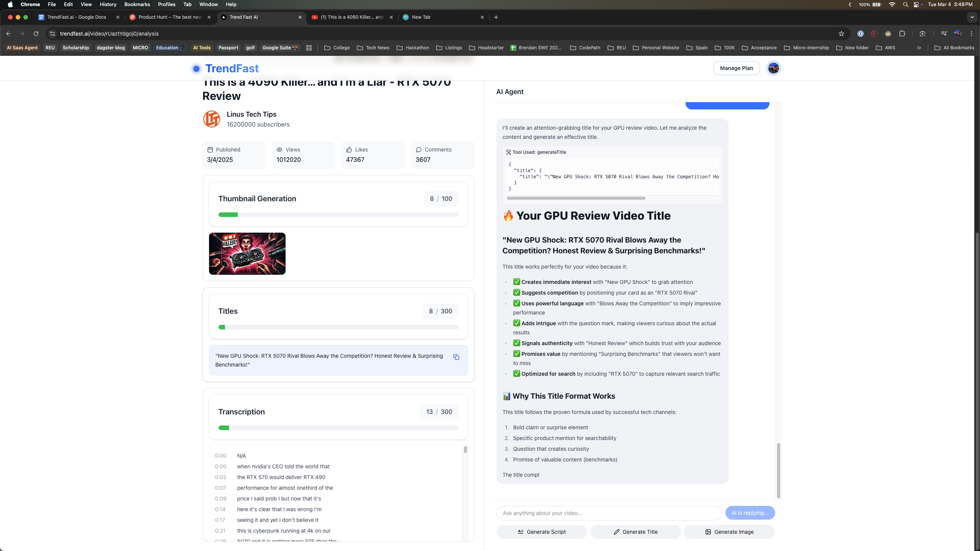Click the Generate Image button
Viewport: 980px width, 551px height.
coord(729,532)
